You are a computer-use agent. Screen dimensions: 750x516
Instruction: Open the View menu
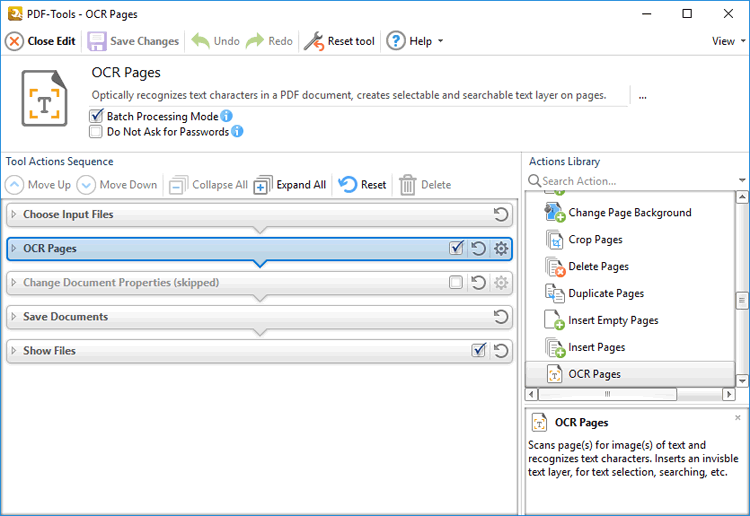[x=727, y=41]
